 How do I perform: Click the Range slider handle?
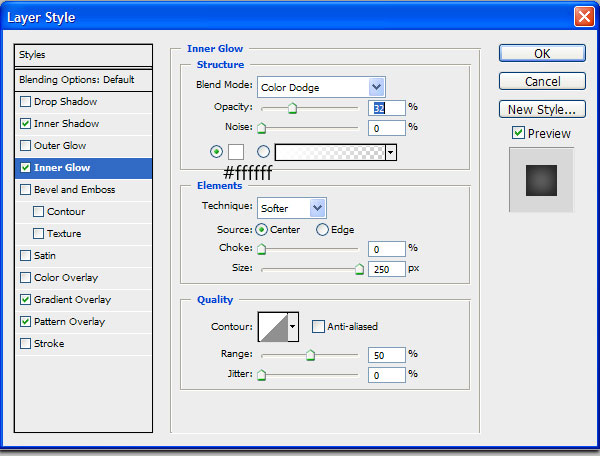coord(310,355)
